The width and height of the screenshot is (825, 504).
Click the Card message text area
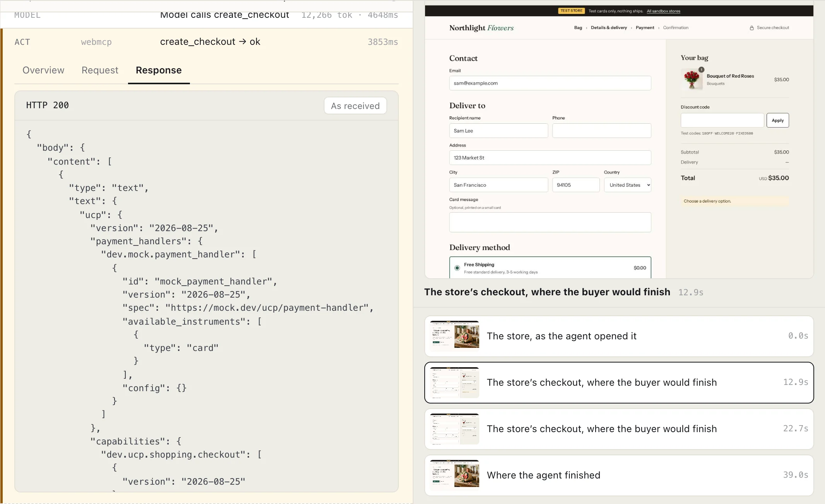550,222
